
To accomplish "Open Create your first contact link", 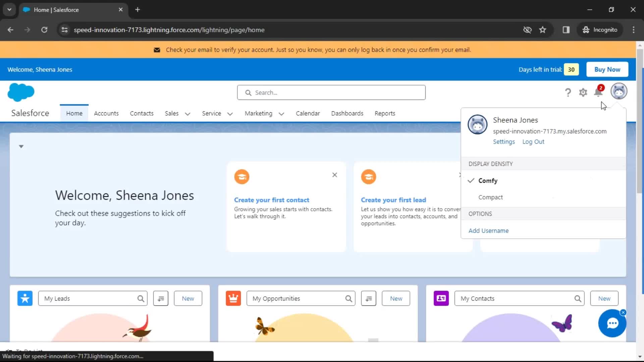I will [272, 200].
